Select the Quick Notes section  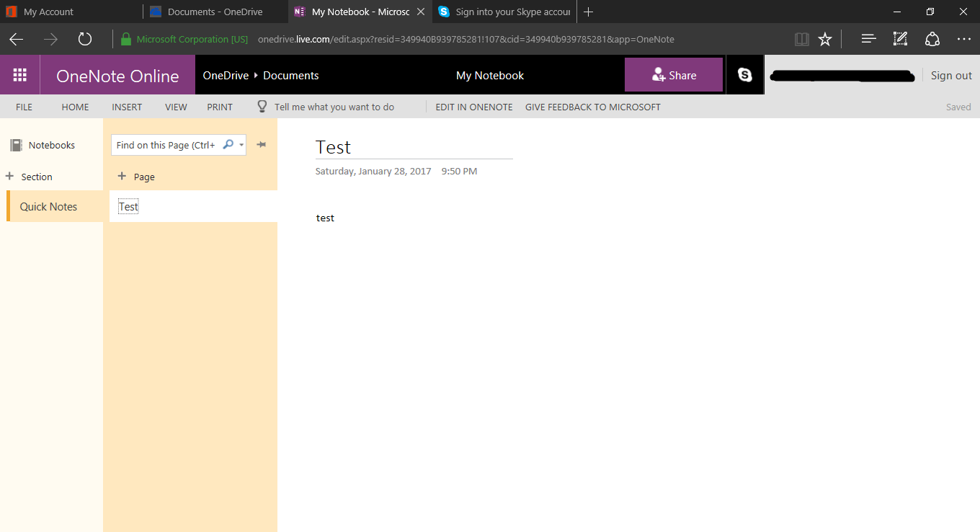click(55, 206)
